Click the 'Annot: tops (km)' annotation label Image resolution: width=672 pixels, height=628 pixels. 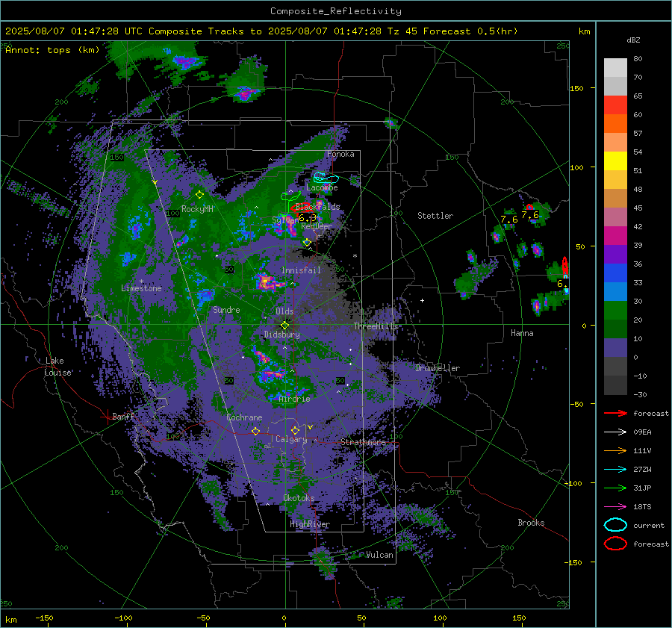click(x=52, y=50)
